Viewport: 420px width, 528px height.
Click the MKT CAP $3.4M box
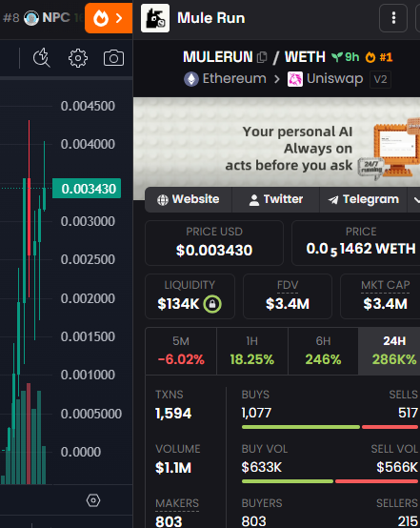point(380,296)
